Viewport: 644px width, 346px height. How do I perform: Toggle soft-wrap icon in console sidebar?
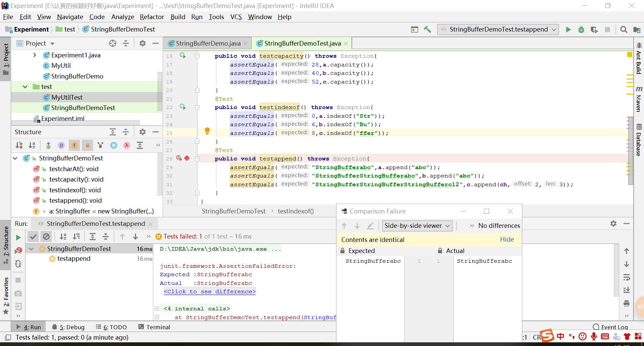[x=627, y=277]
